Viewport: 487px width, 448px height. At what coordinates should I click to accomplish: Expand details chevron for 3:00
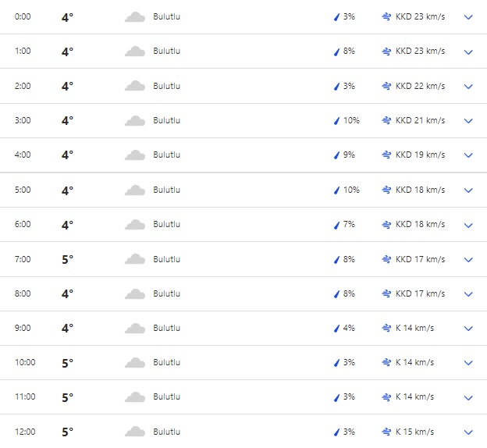coord(468,121)
